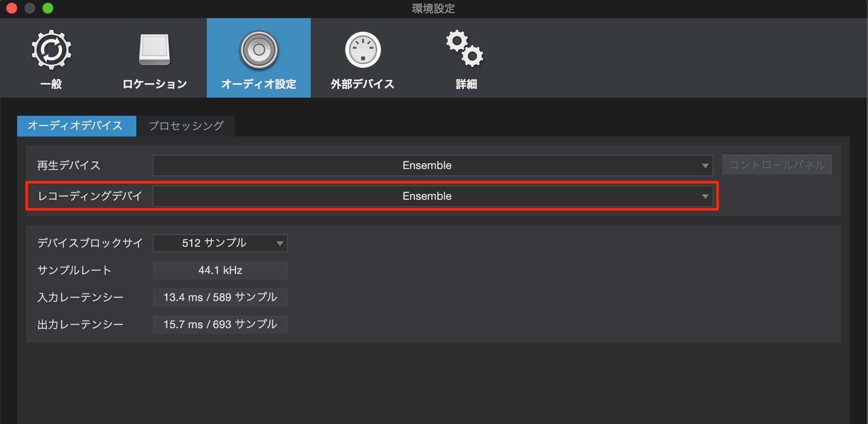868x424 pixels.
Task: Click the 出力レーテンシー label
Action: tap(80, 325)
